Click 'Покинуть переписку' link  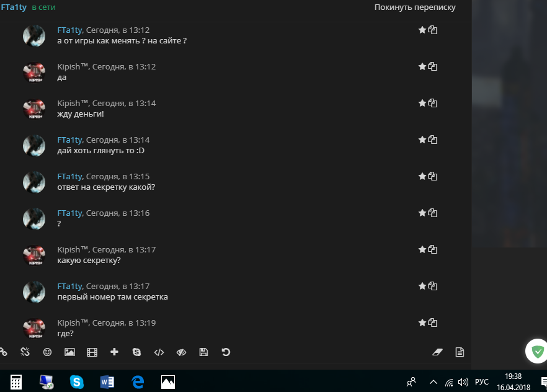click(x=415, y=7)
